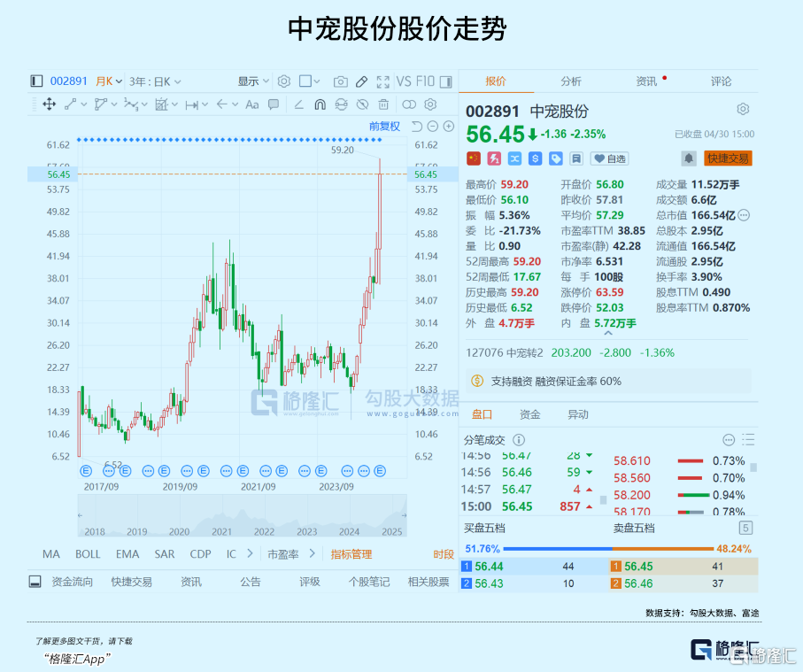
Task: Select the line segment drawing tool
Action: pyautogui.click(x=71, y=104)
